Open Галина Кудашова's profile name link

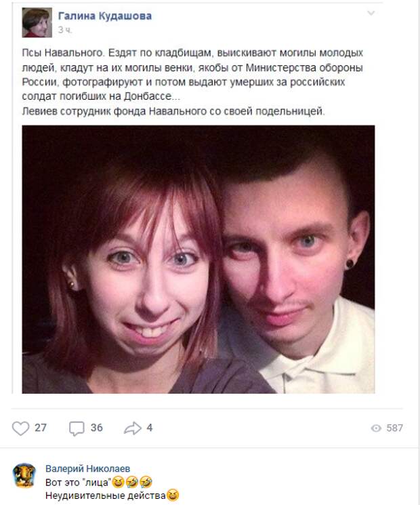point(105,16)
